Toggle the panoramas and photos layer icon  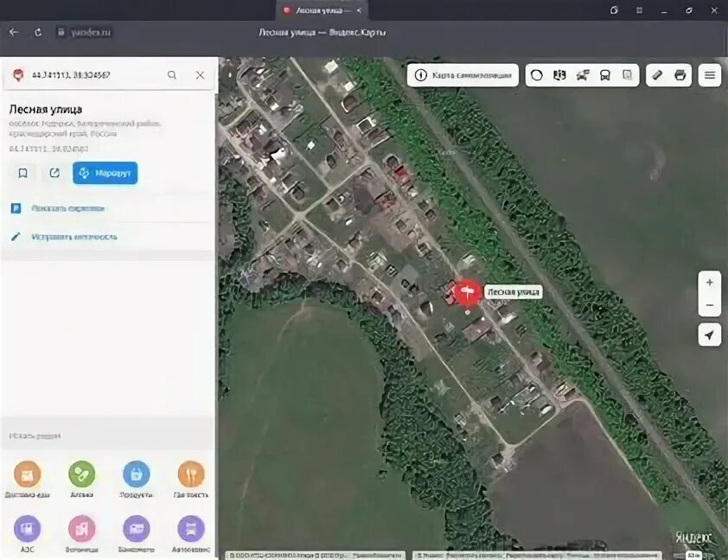click(559, 75)
